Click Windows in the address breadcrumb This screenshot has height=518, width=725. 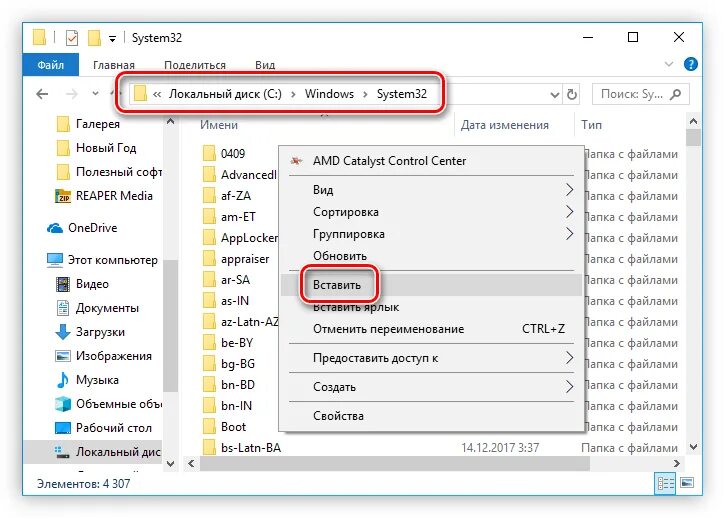pyautogui.click(x=329, y=94)
